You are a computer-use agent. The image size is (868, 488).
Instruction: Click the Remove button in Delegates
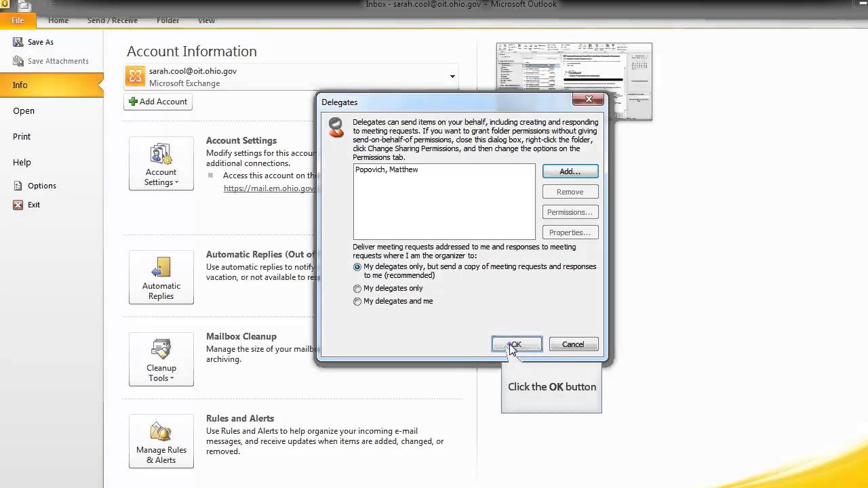pyautogui.click(x=570, y=192)
